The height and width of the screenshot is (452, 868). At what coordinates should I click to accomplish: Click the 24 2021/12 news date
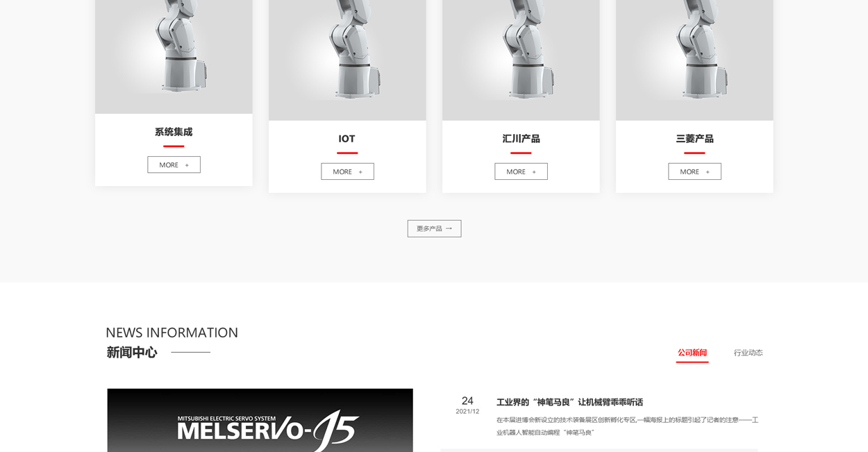pos(467,405)
